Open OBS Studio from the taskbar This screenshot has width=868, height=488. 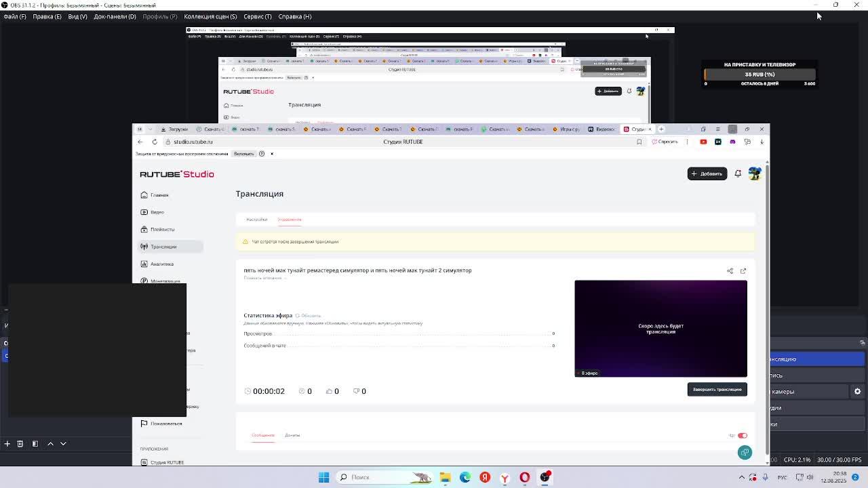[545, 477]
